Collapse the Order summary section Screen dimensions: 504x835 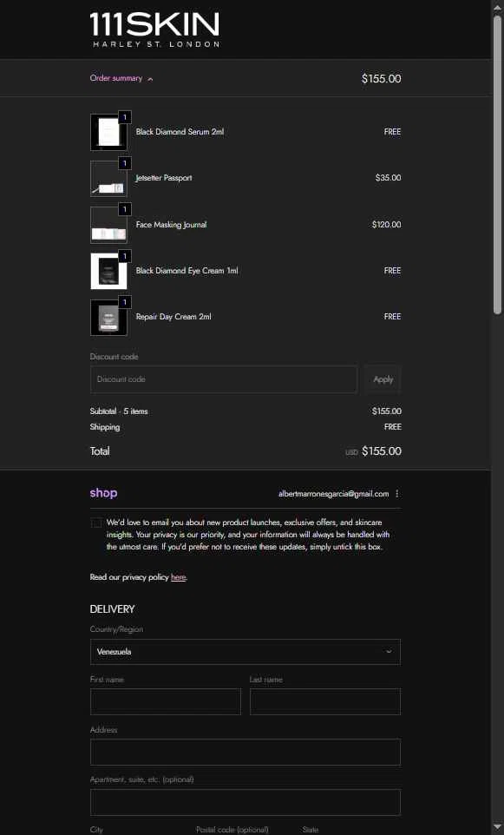coord(121,78)
